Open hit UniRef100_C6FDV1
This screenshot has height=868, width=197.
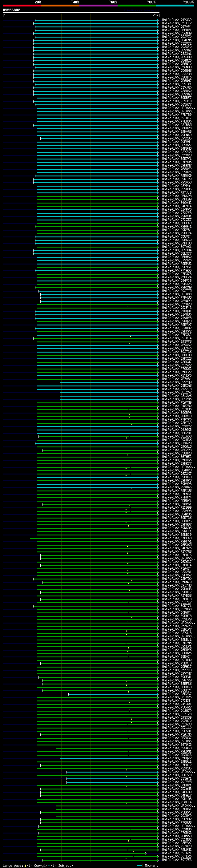176,30
